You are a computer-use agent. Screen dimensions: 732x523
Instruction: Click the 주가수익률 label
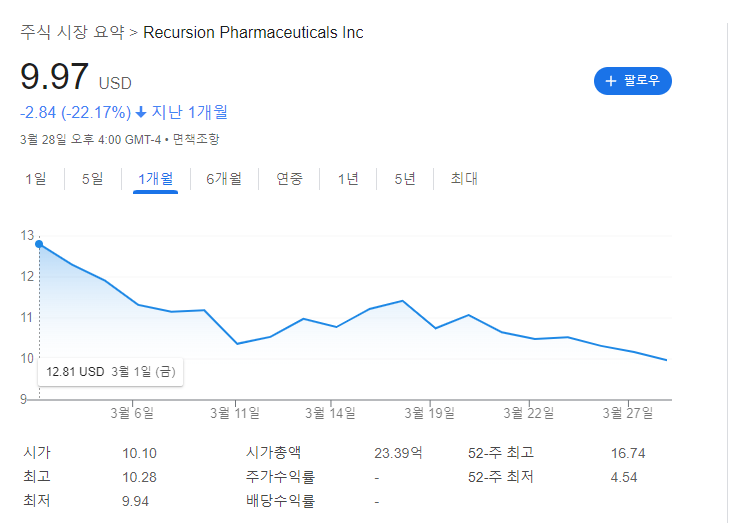point(280,477)
